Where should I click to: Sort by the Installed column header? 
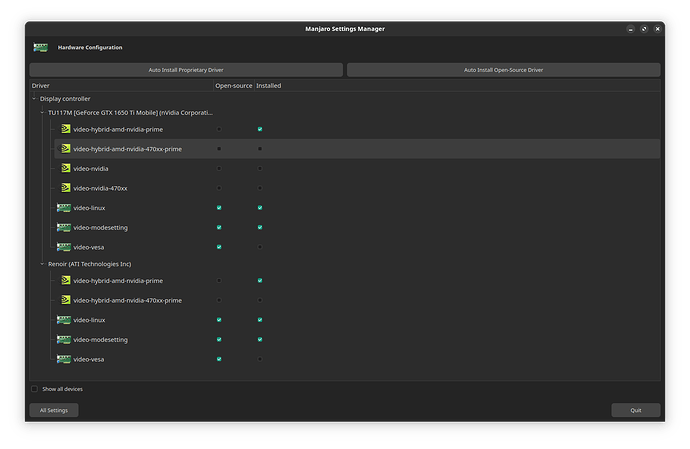(x=268, y=85)
